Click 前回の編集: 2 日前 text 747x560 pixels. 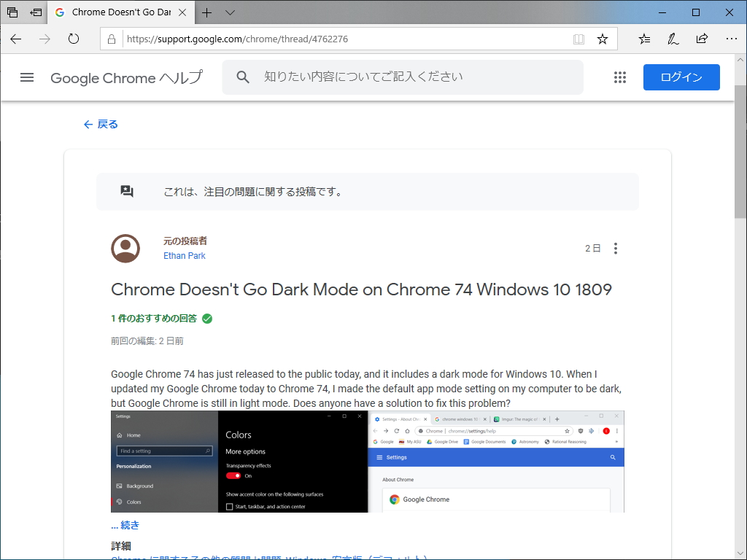[147, 341]
